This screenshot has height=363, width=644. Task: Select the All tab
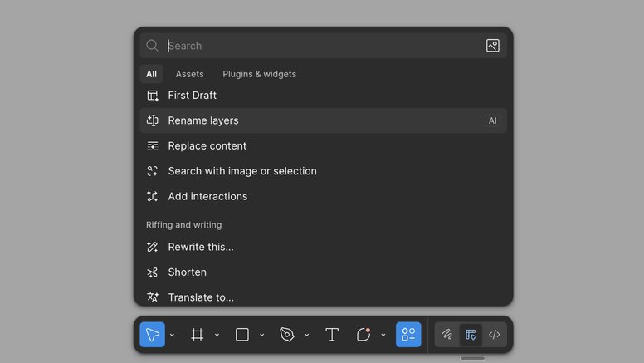point(151,74)
